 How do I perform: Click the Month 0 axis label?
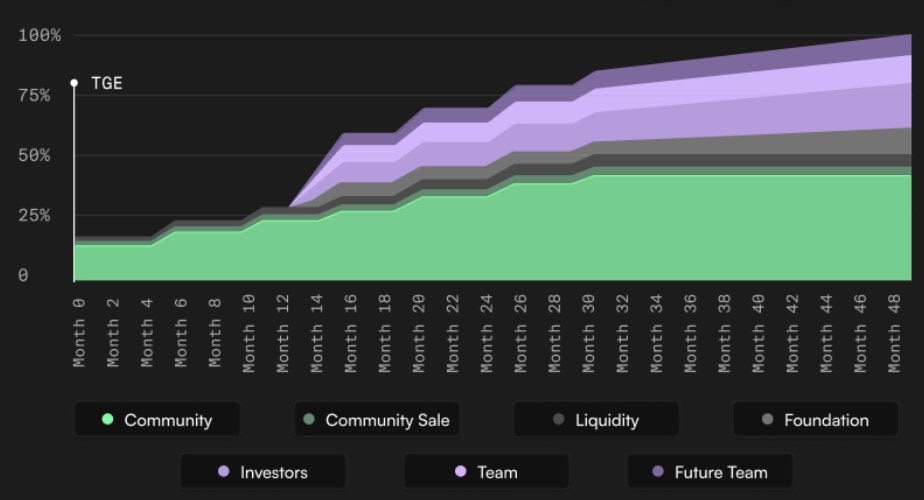click(x=79, y=330)
